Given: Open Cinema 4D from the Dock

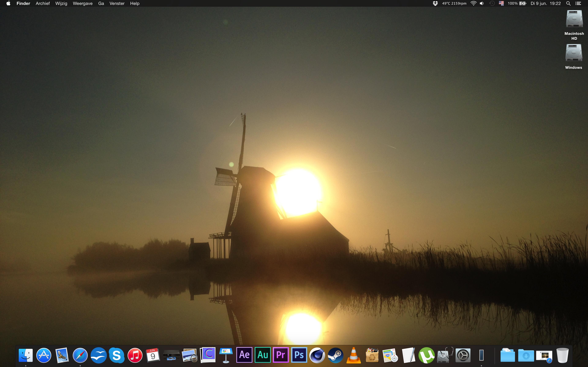Looking at the screenshot, I should pyautogui.click(x=317, y=355).
